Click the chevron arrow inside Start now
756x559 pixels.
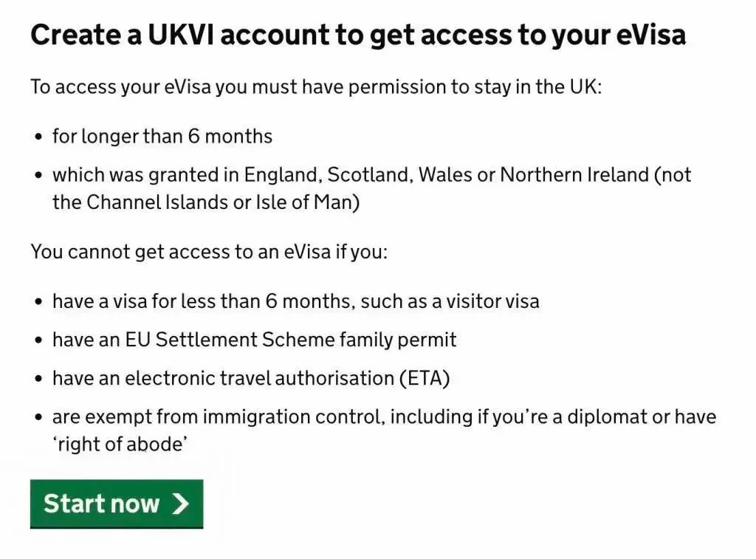tap(180, 504)
